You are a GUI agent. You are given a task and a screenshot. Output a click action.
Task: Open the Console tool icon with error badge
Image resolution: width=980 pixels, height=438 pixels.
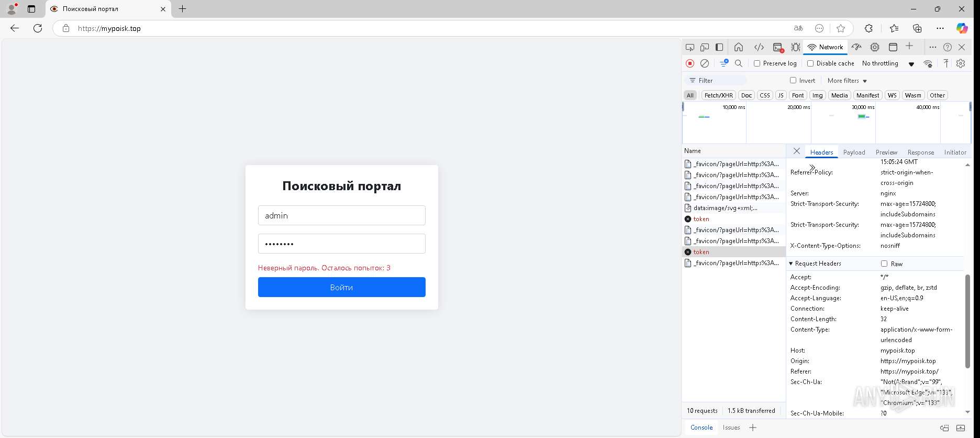[778, 47]
